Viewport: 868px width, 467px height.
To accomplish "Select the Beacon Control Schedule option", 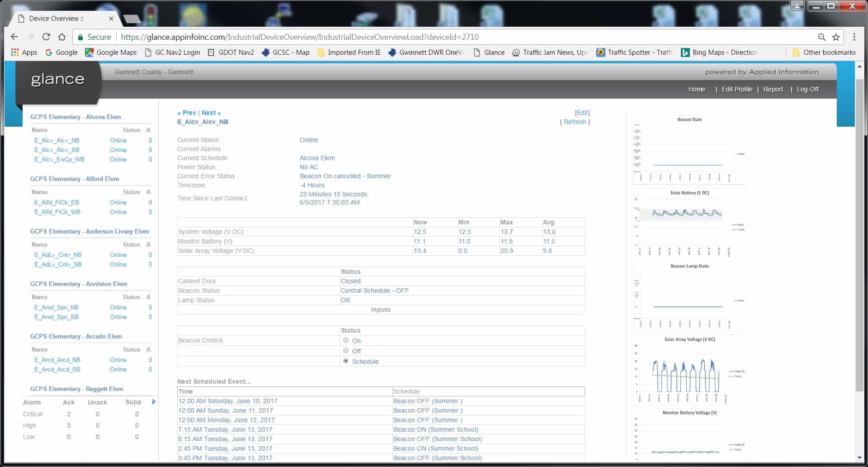I will [346, 361].
